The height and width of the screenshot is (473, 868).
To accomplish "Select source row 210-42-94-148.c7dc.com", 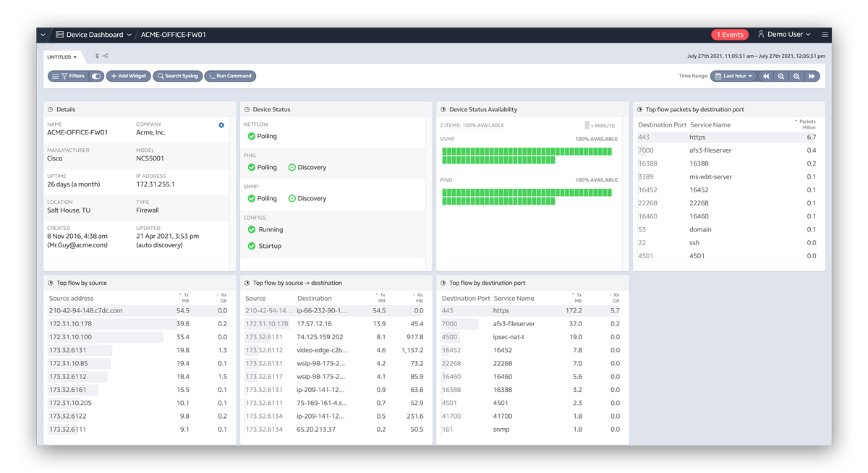I will pyautogui.click(x=138, y=310).
